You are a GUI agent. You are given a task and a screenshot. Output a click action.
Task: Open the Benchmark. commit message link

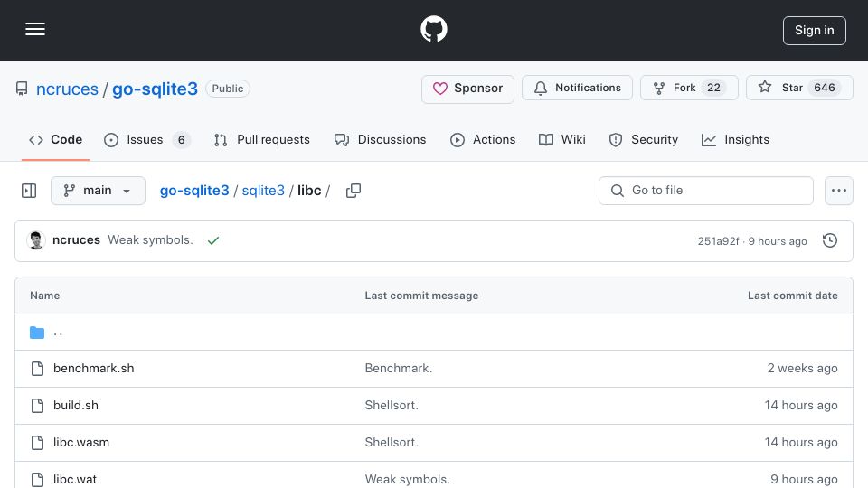click(399, 369)
